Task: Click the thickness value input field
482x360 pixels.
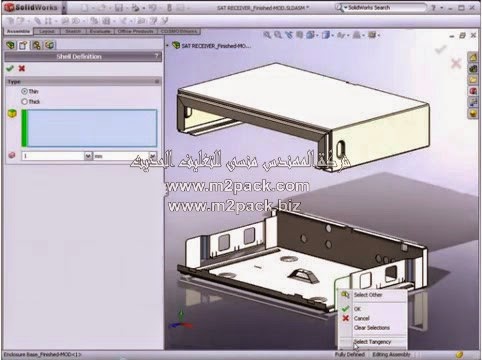Action: (53, 156)
